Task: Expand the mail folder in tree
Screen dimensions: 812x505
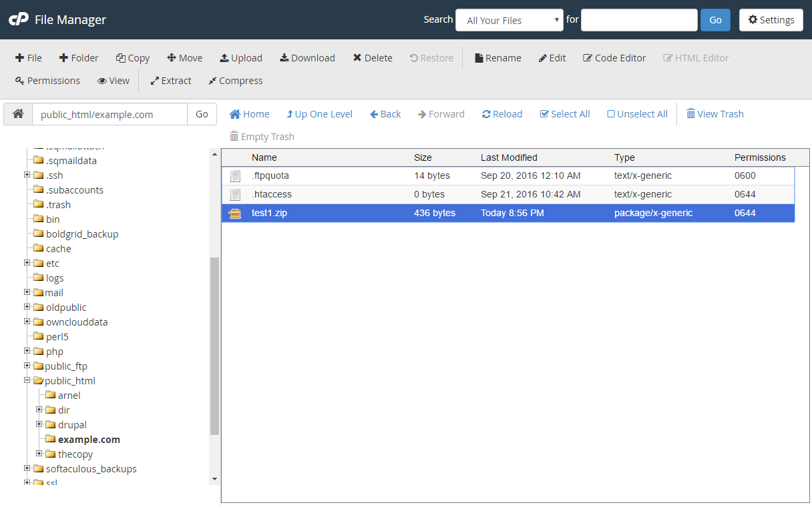Action: pos(27,293)
